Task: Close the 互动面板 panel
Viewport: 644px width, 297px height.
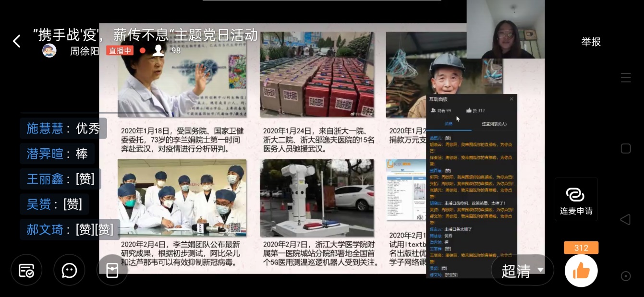Action: 511,99
